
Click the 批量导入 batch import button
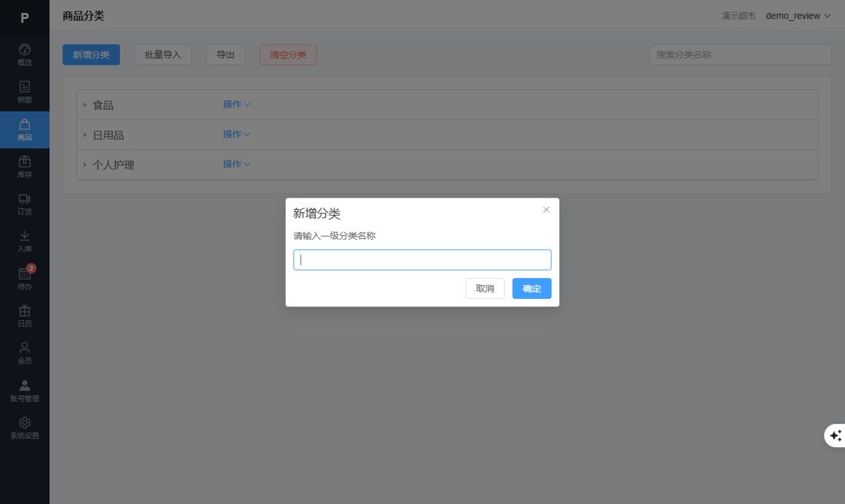pyautogui.click(x=163, y=55)
